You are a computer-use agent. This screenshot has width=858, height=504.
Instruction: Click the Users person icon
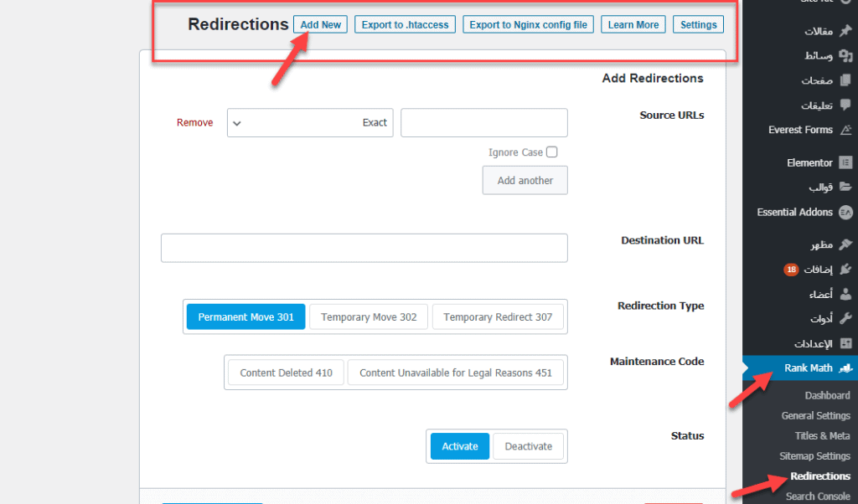845,294
